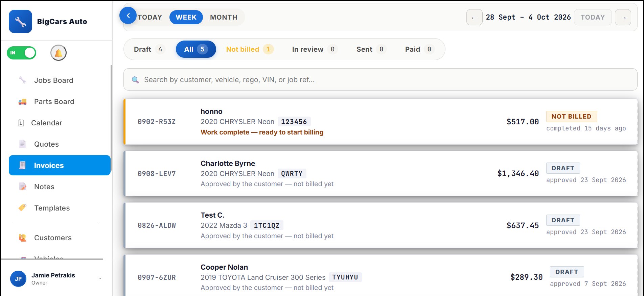Click the Parts Board truck icon
Viewport: 644px width, 296px height.
coord(22,102)
